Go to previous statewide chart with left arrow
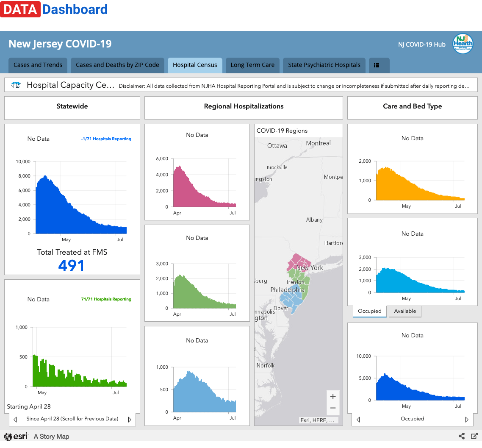Image resolution: width=482 pixels, height=448 pixels. pos(15,419)
